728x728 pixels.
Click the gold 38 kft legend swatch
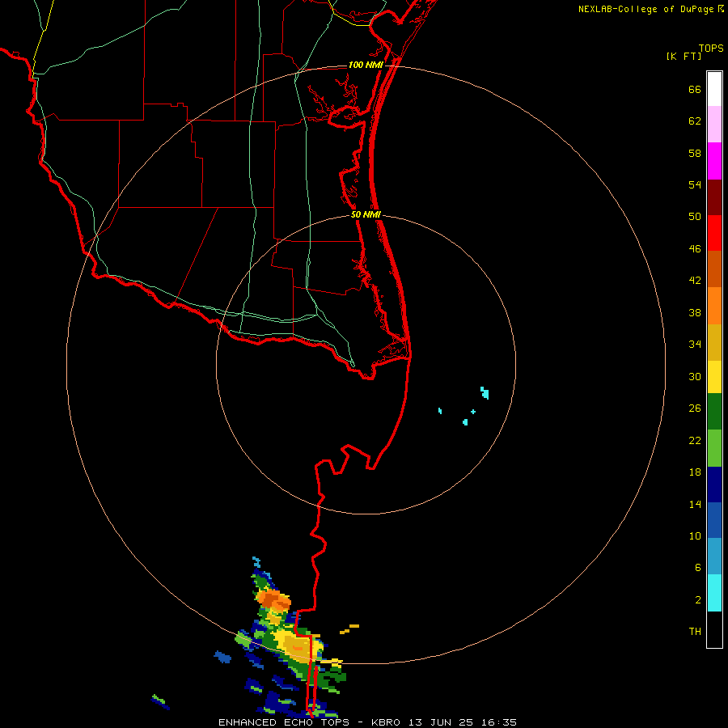point(714,343)
